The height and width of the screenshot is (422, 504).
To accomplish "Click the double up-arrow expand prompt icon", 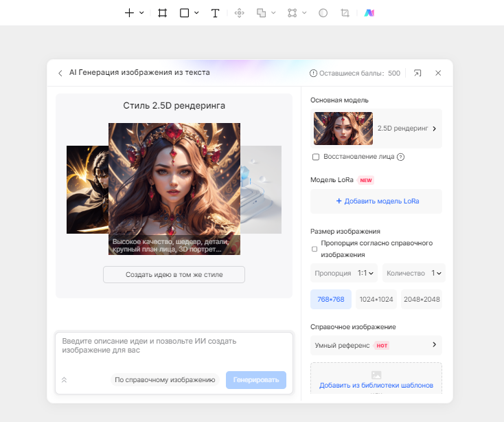I will tap(64, 380).
